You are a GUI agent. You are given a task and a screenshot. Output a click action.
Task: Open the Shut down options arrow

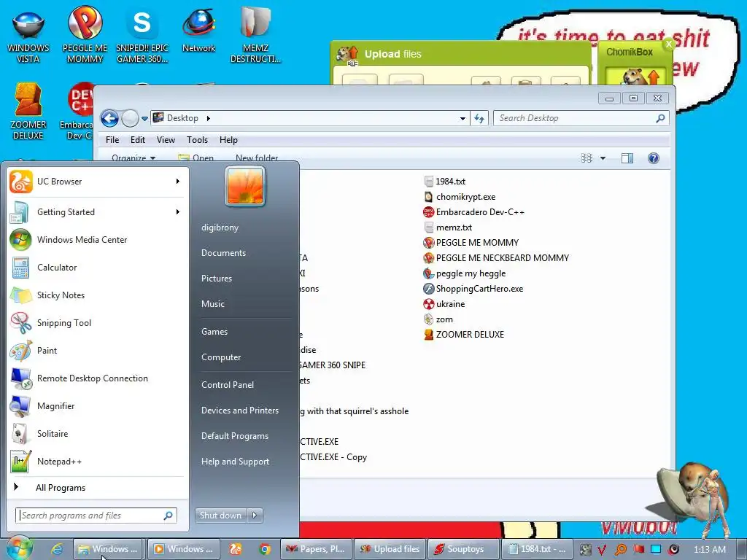tap(255, 516)
